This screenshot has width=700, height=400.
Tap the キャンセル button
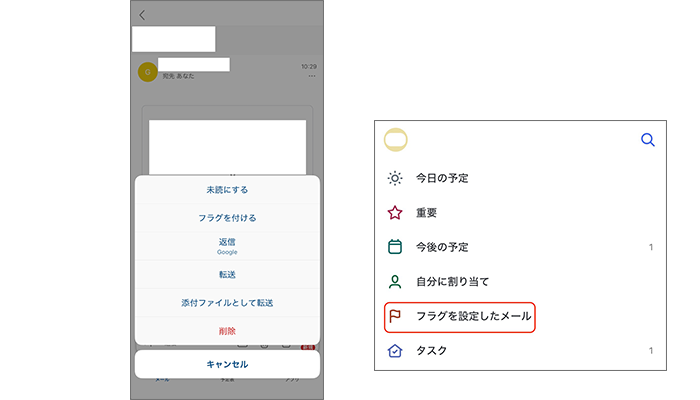(227, 364)
